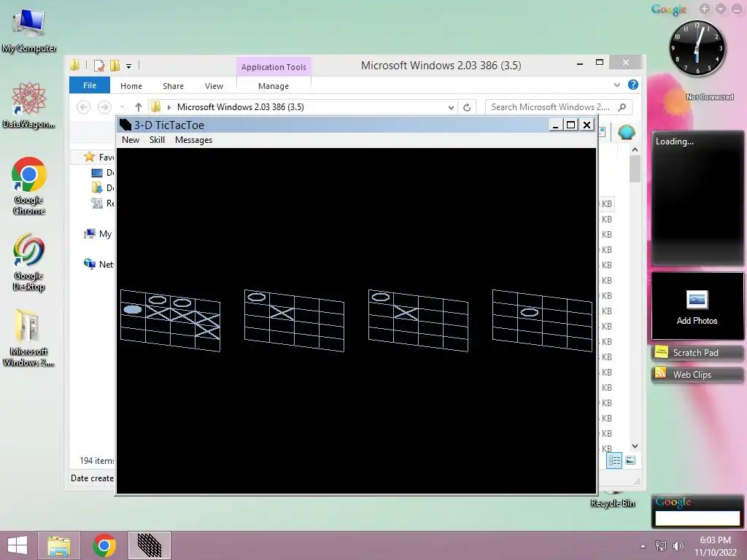Click the 3-D TicTacToe title bar icon
Screen dimensions: 747x560
[x=125, y=125]
